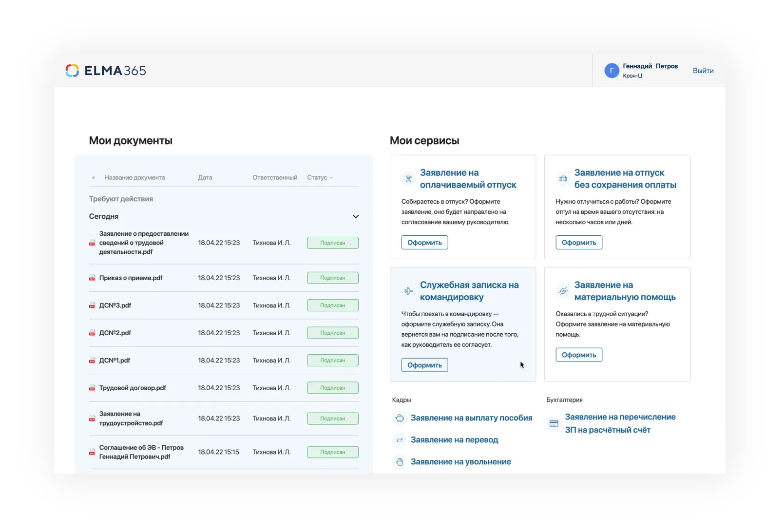Sort by the Дата column header

point(205,178)
